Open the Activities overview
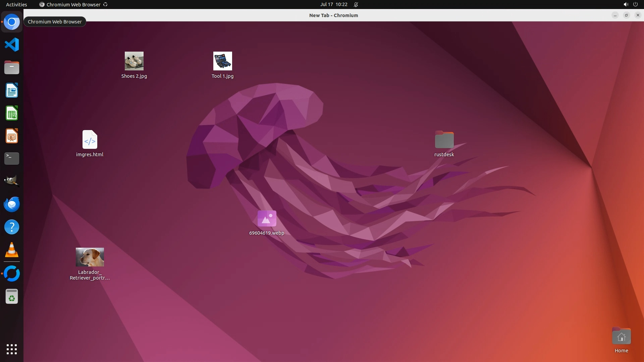 (16, 4)
